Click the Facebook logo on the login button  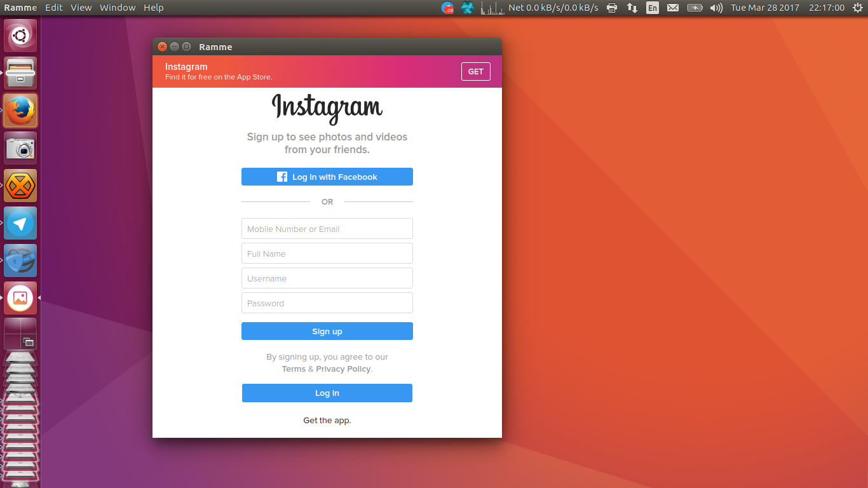point(282,177)
